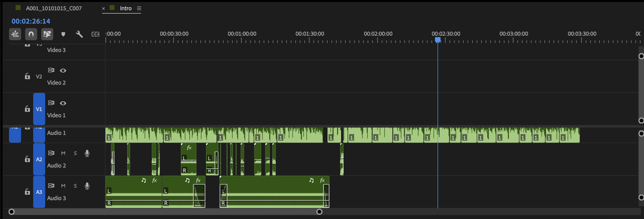Toggle Linked Selection button
Viewport: 644px width, 219px height.
point(47,34)
